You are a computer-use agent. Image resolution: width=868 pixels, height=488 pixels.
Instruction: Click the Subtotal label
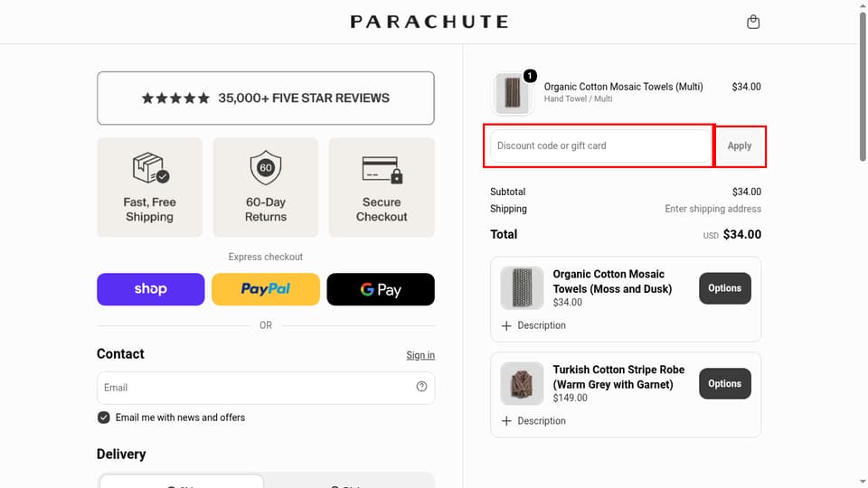(507, 192)
